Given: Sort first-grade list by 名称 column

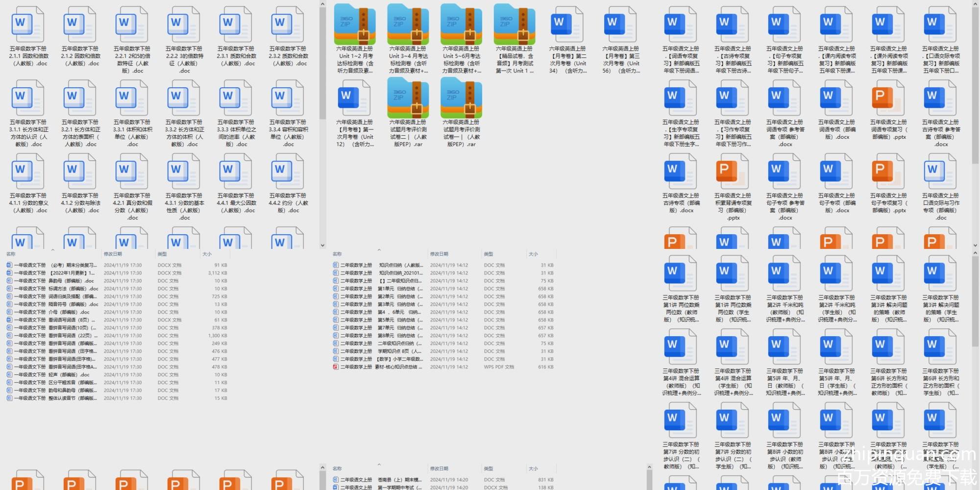Looking at the screenshot, I should coord(11,254).
